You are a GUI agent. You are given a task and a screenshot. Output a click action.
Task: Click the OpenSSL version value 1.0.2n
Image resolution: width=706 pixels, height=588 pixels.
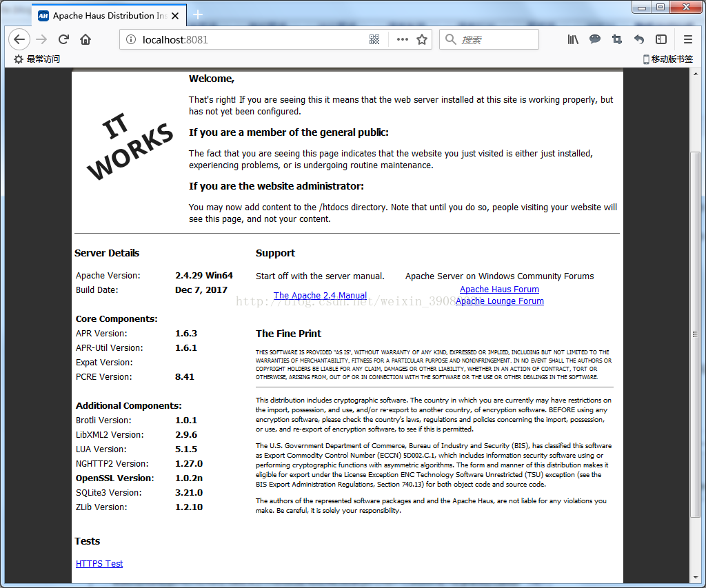pos(189,478)
